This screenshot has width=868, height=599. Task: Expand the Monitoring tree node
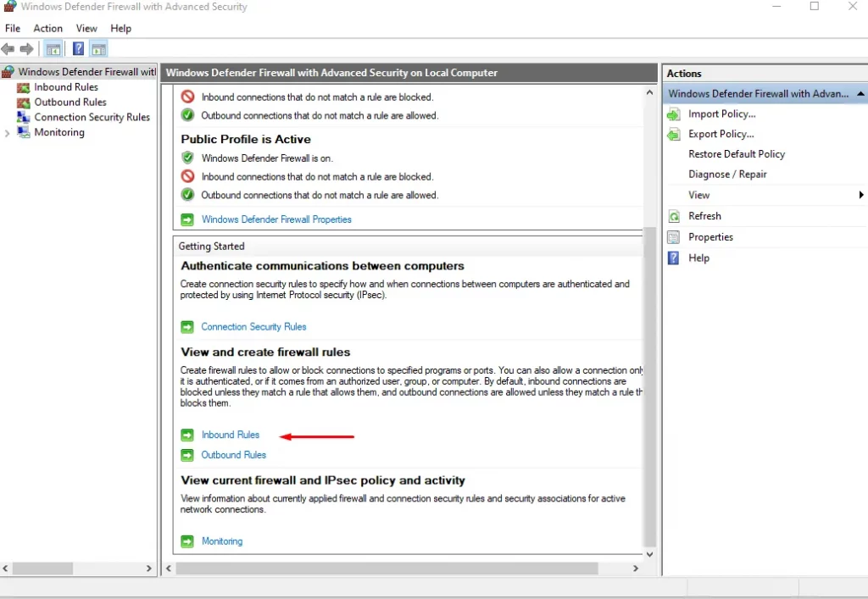click(x=7, y=133)
